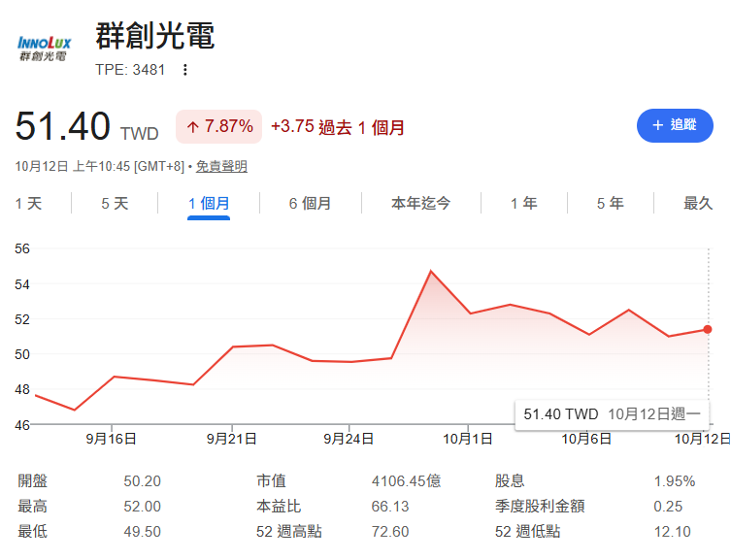Open the three-dot more options menu

coord(185,70)
